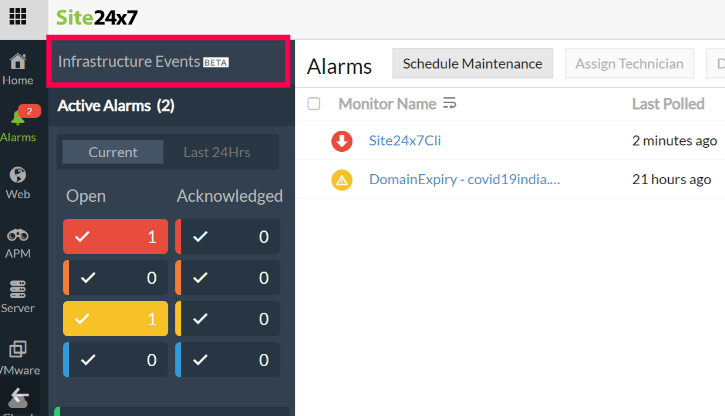Open the Cloud section icon at sidebar bottom
This screenshot has width=725, height=416.
[x=18, y=398]
